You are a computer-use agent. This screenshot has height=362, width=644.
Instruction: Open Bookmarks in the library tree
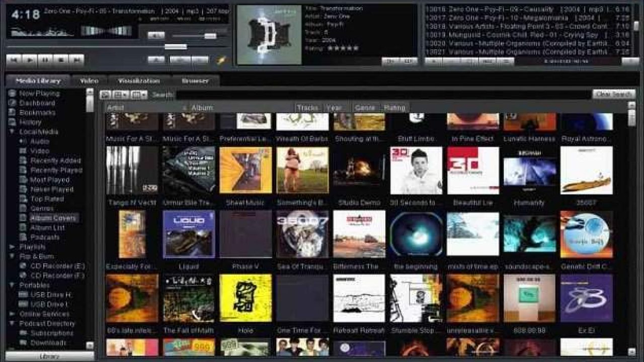(37, 113)
